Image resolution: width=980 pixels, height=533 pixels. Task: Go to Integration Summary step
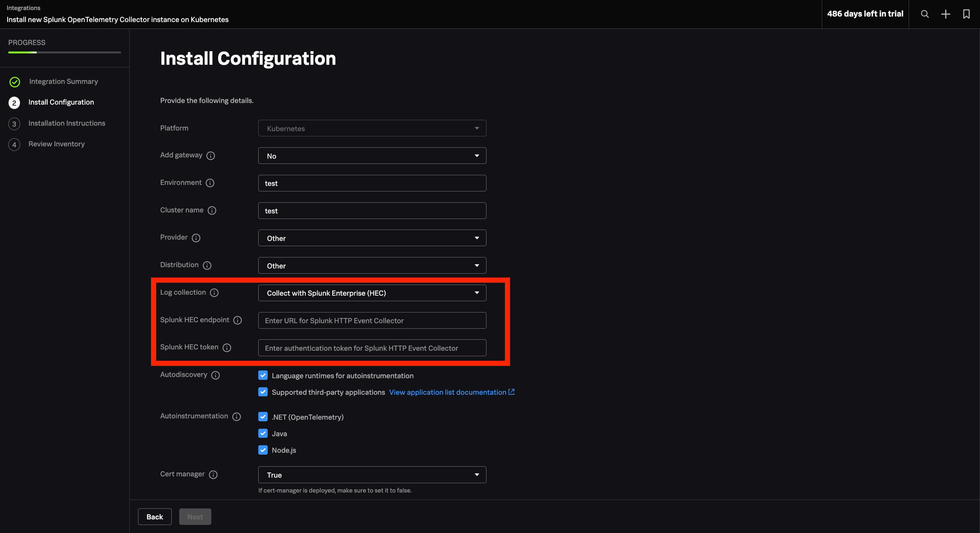click(x=63, y=81)
